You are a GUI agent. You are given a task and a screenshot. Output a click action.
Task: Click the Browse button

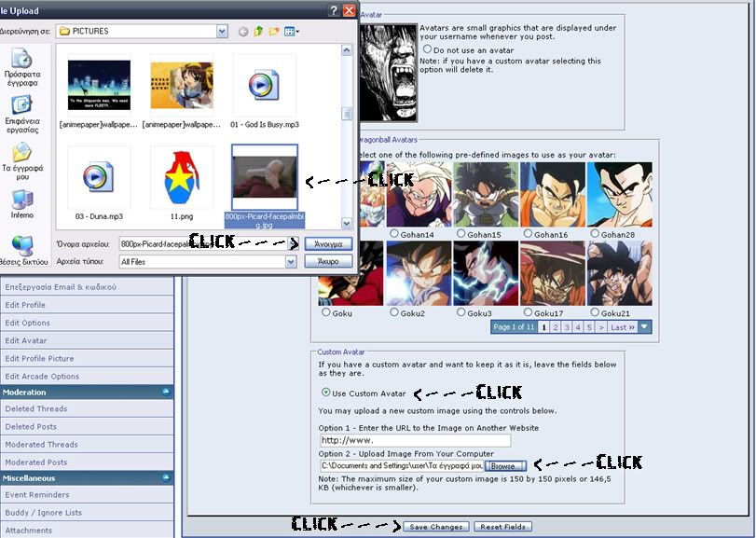505,466
